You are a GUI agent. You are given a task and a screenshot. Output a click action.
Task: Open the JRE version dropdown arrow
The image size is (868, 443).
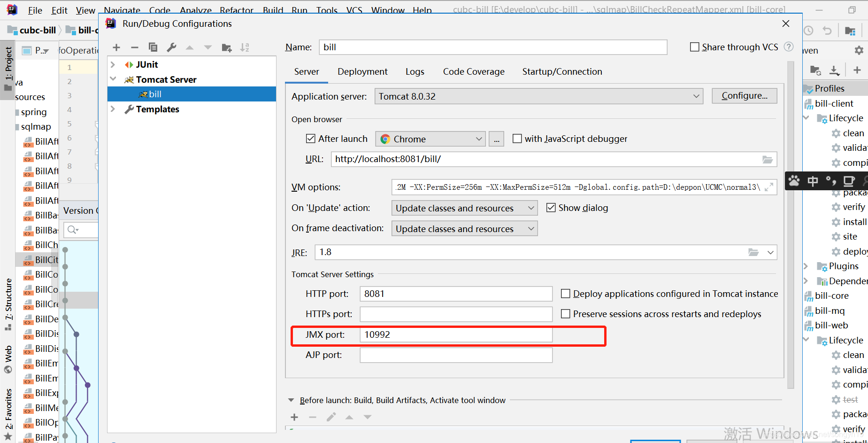tap(770, 252)
